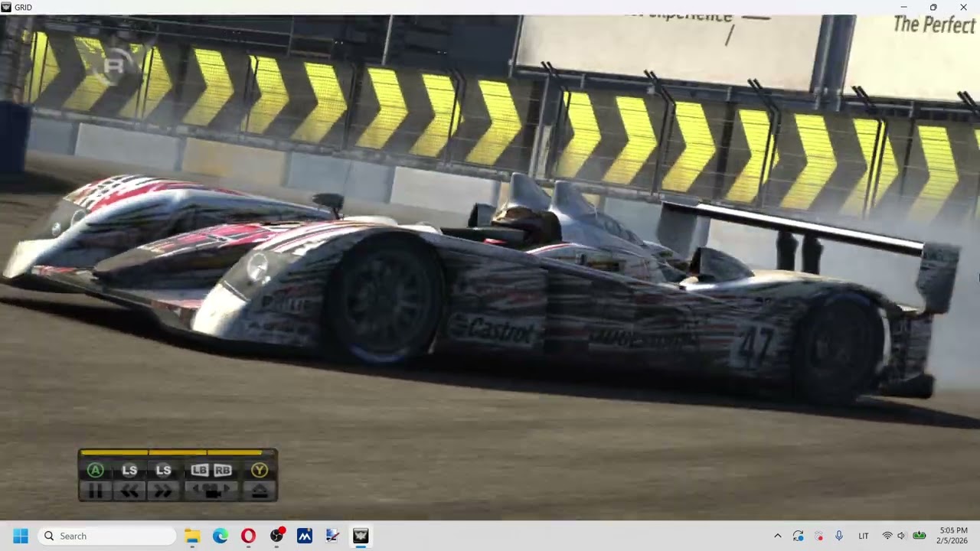Click the LS prompt above rewind
The image size is (980, 551).
pyautogui.click(x=129, y=470)
